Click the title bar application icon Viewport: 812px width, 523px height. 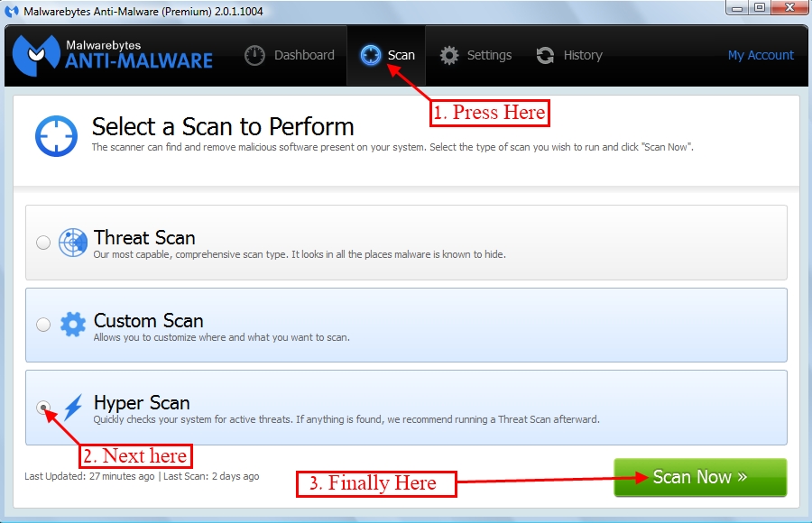click(x=12, y=11)
